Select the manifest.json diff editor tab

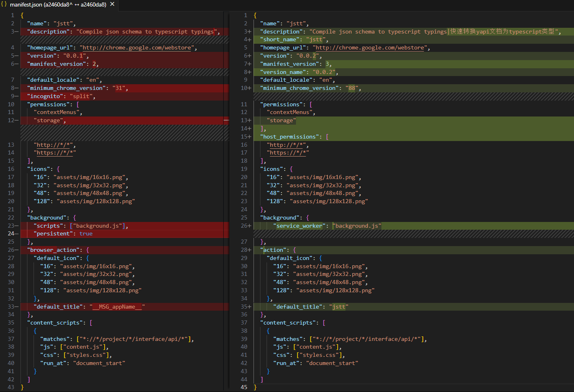(x=58, y=4)
